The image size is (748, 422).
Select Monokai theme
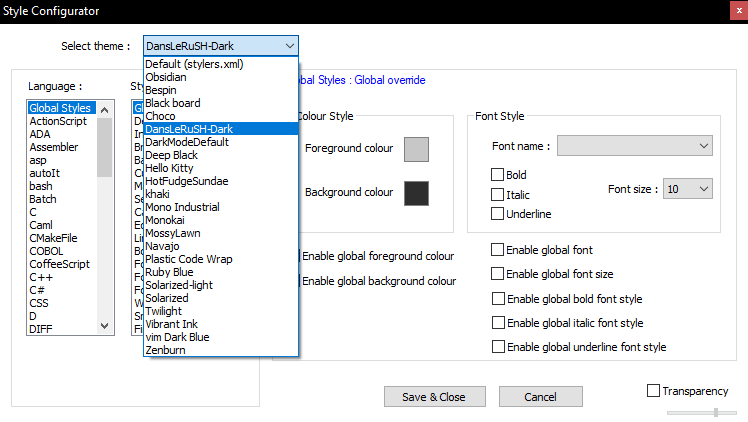pos(221,220)
